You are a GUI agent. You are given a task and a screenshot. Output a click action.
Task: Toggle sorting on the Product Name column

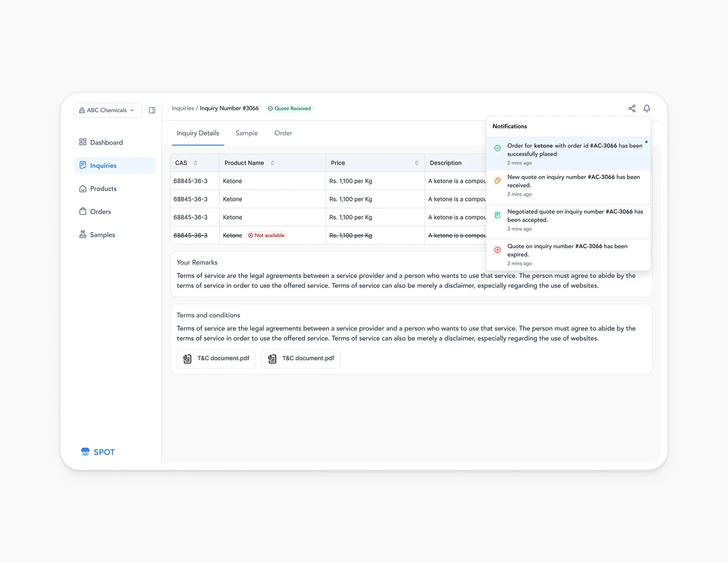tap(272, 162)
